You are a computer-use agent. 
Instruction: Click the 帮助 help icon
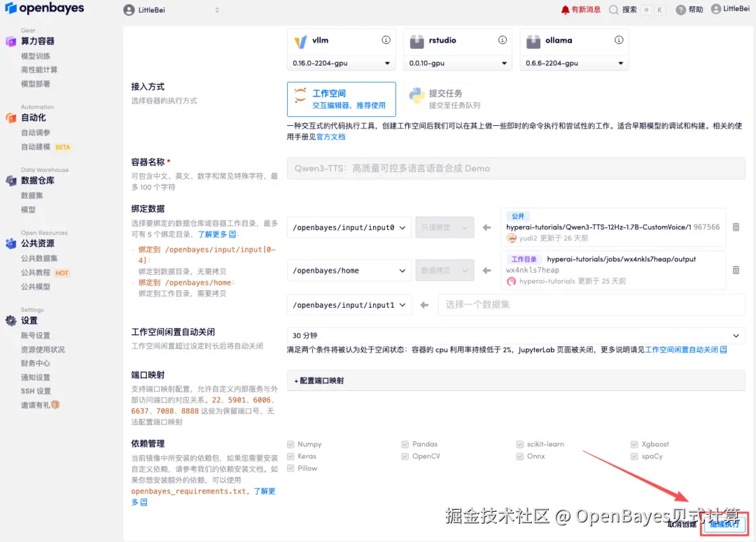677,8
